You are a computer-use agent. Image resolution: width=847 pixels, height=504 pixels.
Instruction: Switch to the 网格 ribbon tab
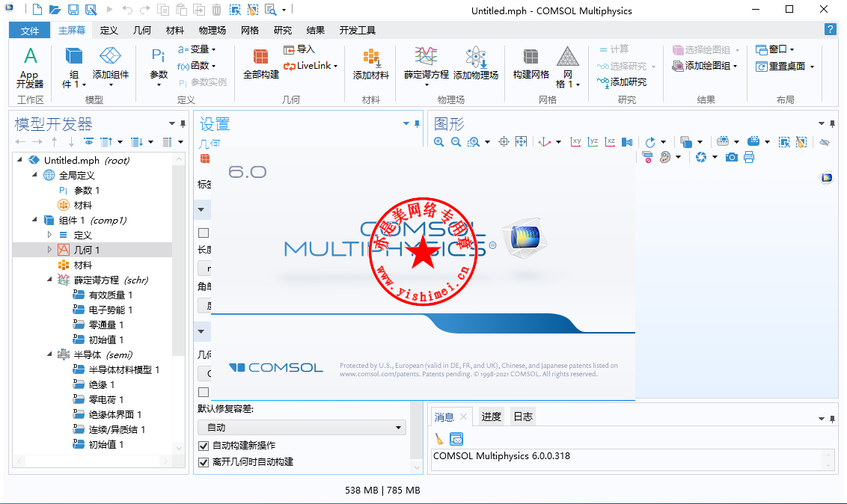pyautogui.click(x=250, y=30)
